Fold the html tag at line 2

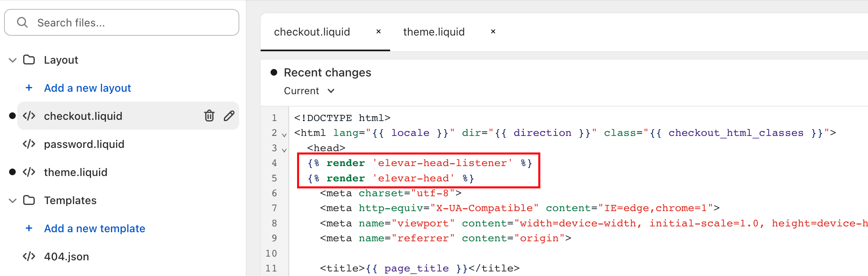284,135
